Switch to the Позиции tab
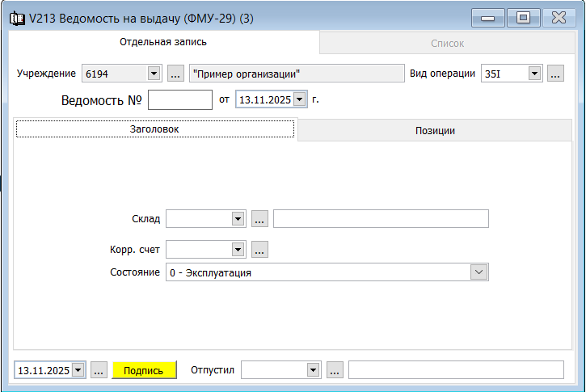Viewport: 586px width, 392px height. click(435, 130)
